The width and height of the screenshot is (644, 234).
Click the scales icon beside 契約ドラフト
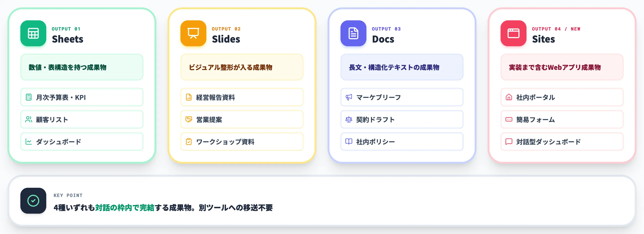(349, 120)
